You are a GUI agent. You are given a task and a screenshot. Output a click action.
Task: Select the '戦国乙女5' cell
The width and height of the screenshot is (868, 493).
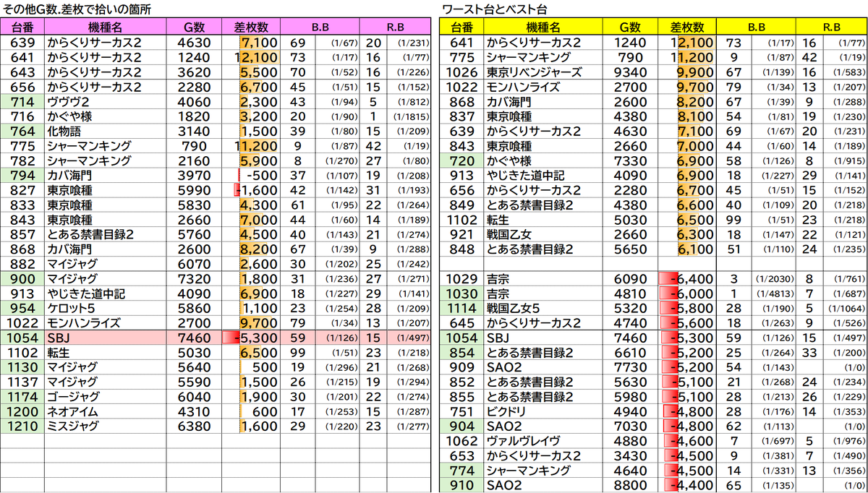point(543,308)
